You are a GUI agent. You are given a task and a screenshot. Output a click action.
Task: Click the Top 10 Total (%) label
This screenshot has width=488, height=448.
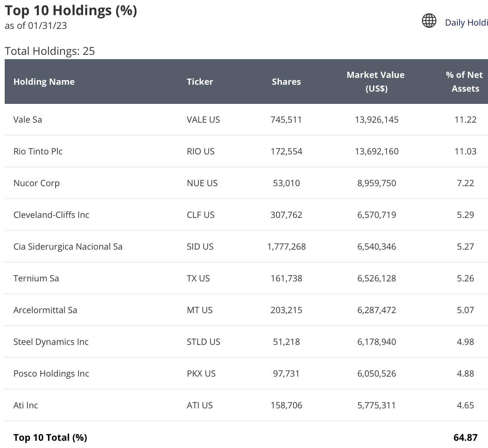click(50, 437)
